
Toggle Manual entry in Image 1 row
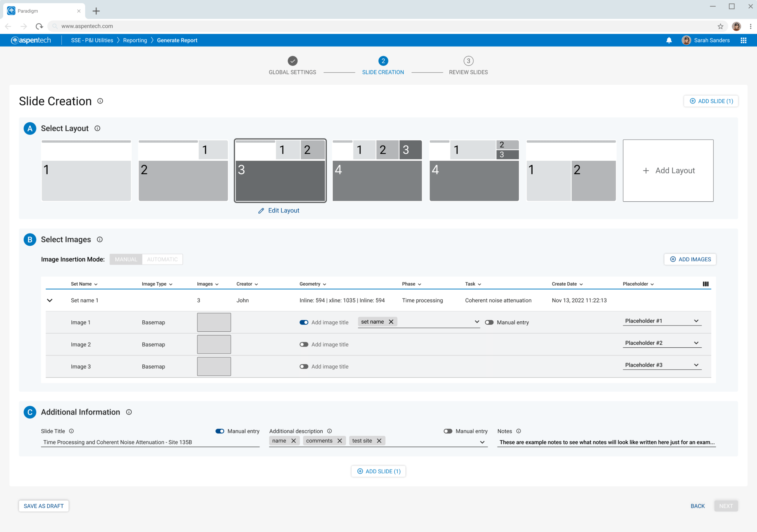489,322
